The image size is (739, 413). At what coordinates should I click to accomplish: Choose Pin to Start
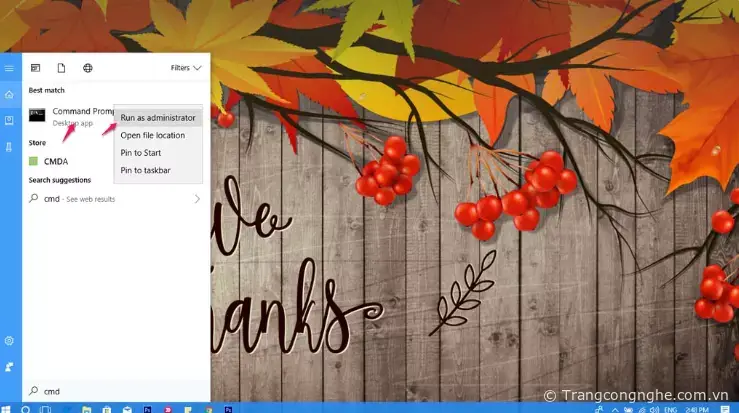click(140, 153)
